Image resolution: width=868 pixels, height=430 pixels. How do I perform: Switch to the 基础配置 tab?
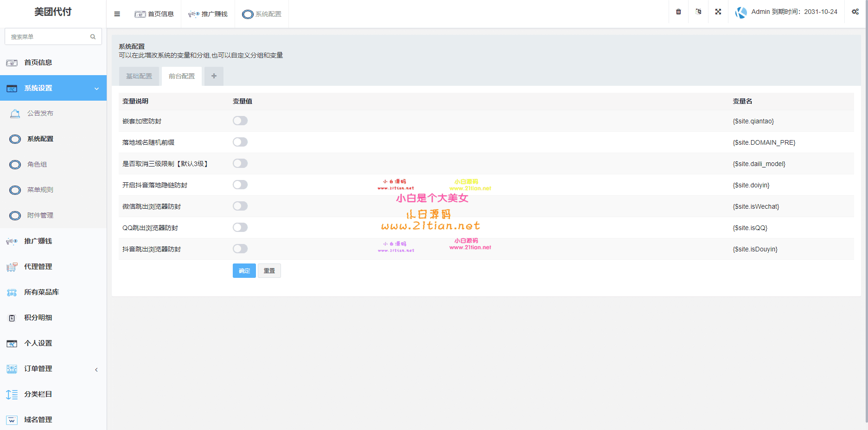(139, 76)
